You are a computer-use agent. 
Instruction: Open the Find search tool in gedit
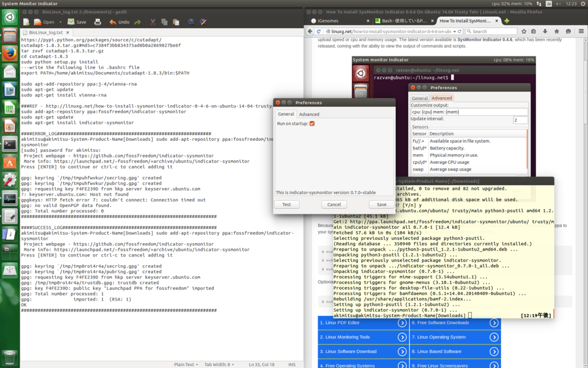(x=191, y=22)
